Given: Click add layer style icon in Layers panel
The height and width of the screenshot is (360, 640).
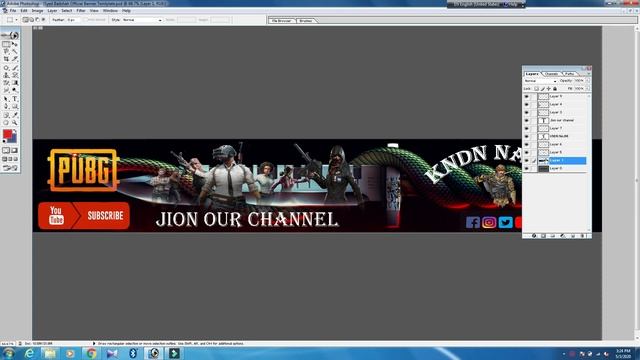Looking at the screenshot, I should pos(534,236).
